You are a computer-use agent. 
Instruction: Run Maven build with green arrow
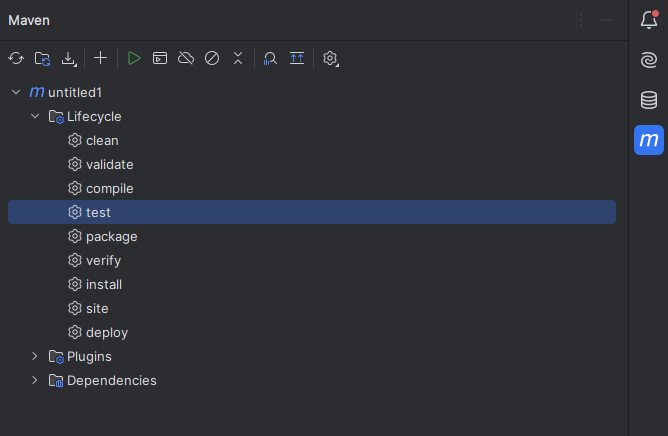pos(134,59)
